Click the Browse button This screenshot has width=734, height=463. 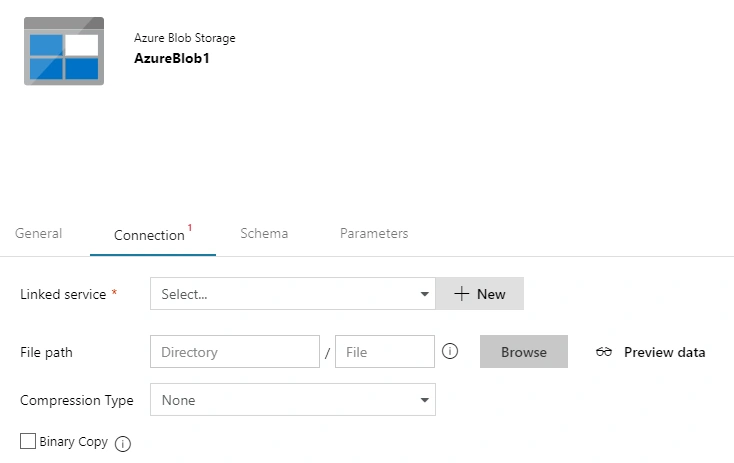tap(524, 352)
